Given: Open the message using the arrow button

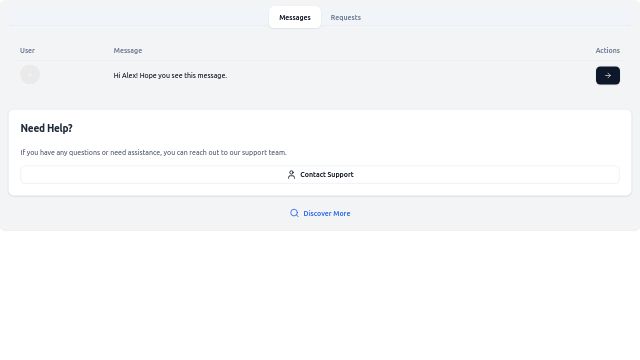Looking at the screenshot, I should (x=607, y=76).
